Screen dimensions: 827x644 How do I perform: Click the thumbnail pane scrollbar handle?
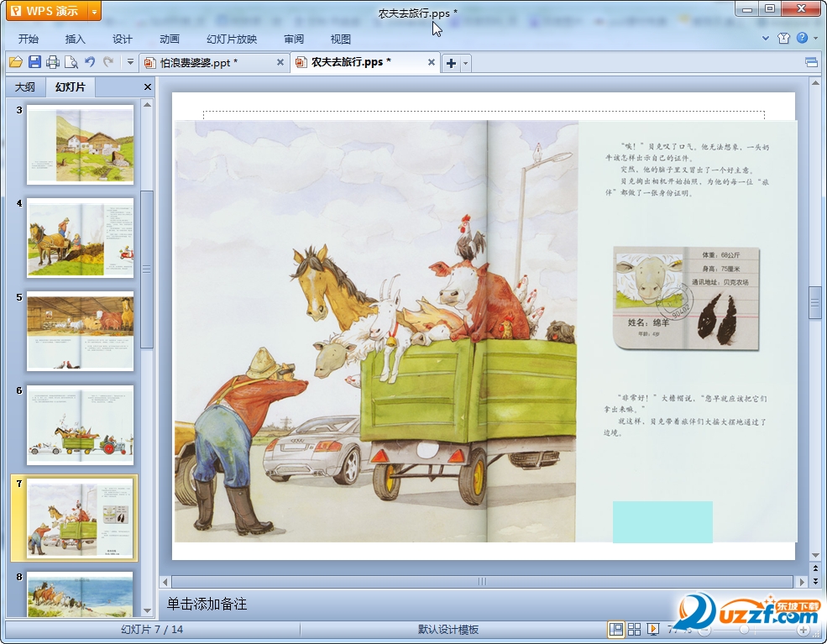[x=147, y=270]
